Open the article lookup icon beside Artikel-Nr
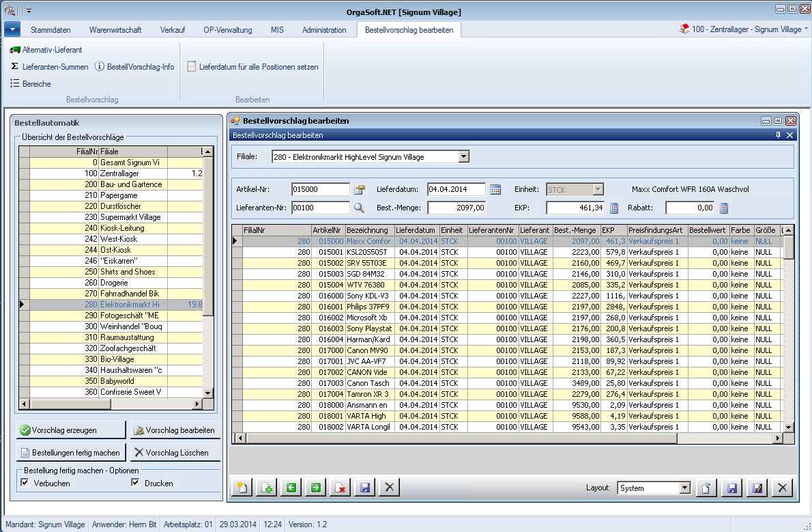Viewport: 812px width, 532px height. [360, 190]
